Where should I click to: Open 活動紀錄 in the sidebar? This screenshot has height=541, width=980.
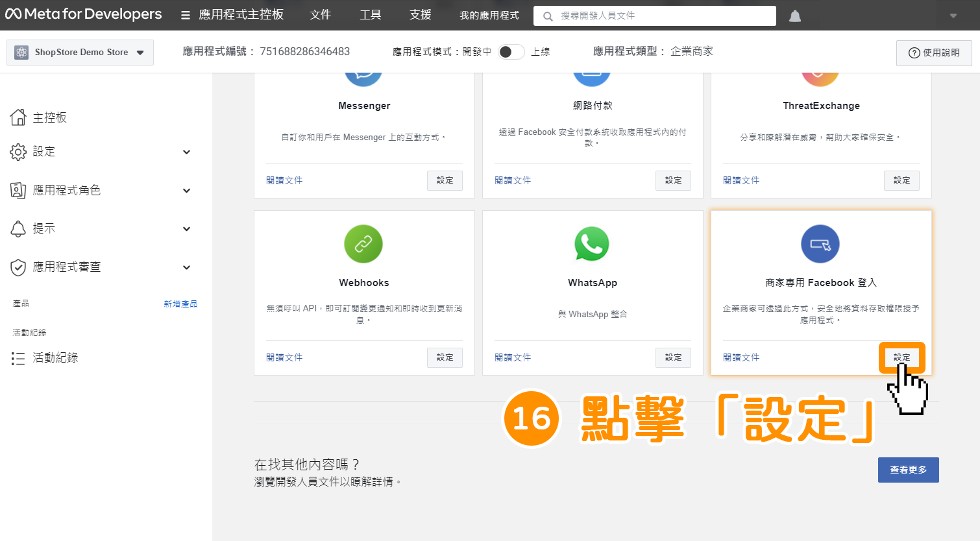click(55, 357)
